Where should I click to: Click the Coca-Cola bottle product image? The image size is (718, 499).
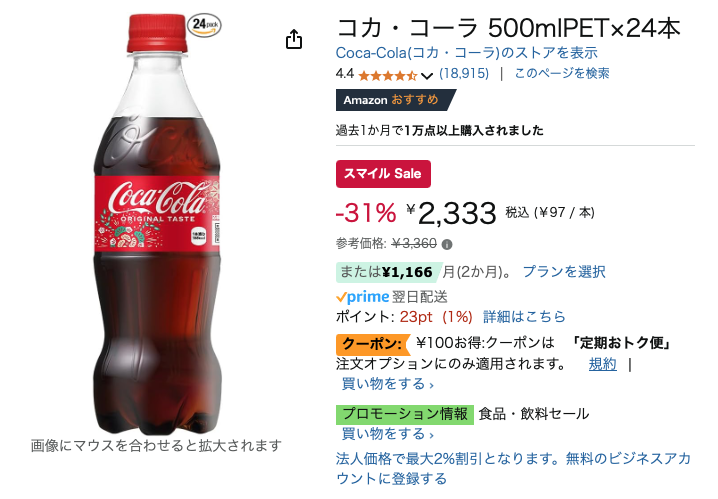pyautogui.click(x=157, y=224)
